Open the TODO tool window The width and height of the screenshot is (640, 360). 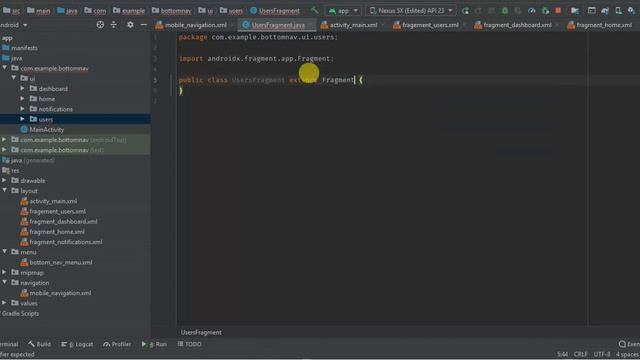coord(190,344)
